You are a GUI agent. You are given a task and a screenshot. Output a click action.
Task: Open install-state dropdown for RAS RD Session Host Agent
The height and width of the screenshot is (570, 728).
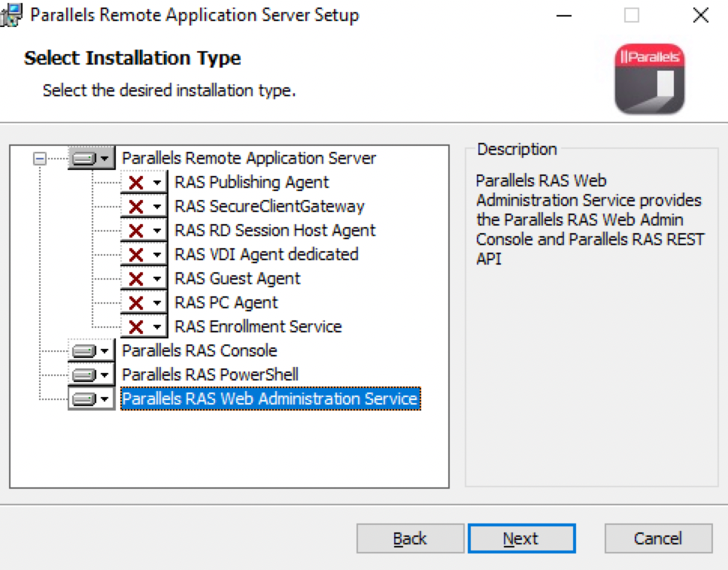tap(144, 231)
